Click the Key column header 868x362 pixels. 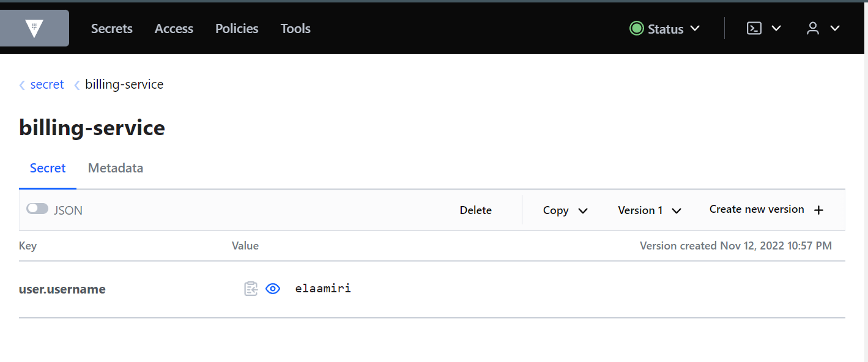pyautogui.click(x=28, y=246)
